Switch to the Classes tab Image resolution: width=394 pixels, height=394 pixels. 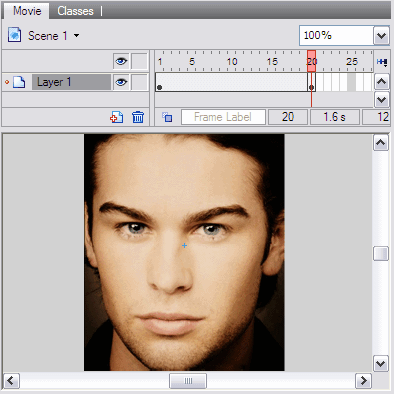click(75, 11)
